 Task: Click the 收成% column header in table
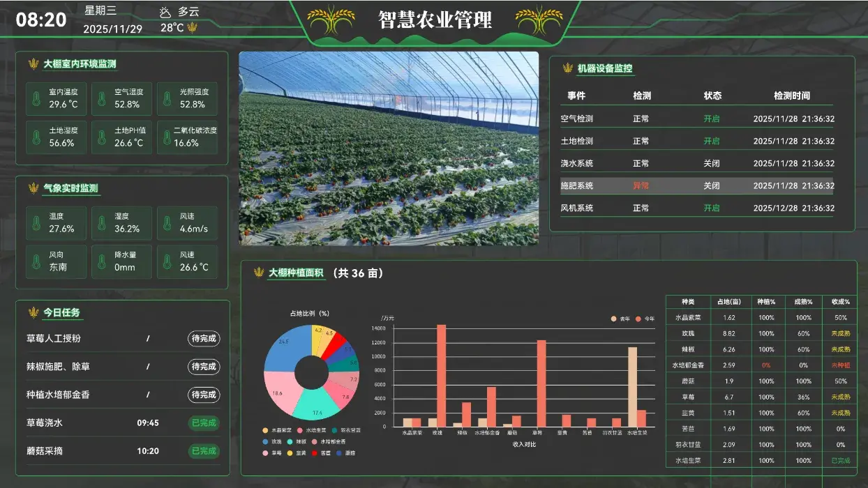pyautogui.click(x=840, y=302)
